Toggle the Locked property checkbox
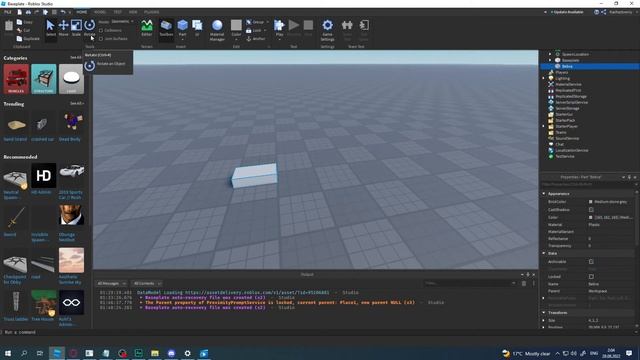The height and width of the screenshot is (360, 640). pos(591,276)
